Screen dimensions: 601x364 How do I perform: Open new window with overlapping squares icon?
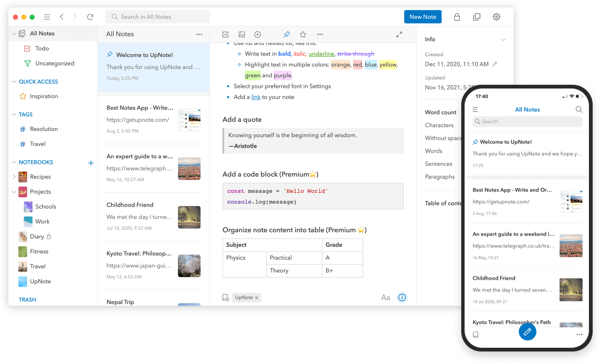(477, 17)
